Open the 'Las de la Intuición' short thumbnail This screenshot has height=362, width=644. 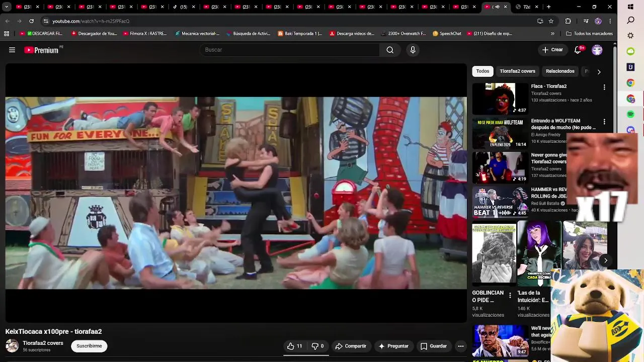click(x=539, y=253)
